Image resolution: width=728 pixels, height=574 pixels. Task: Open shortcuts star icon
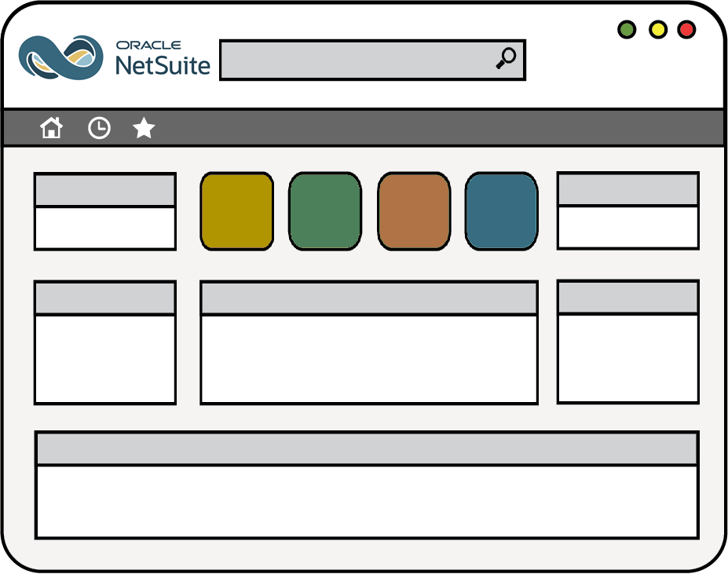tap(144, 128)
